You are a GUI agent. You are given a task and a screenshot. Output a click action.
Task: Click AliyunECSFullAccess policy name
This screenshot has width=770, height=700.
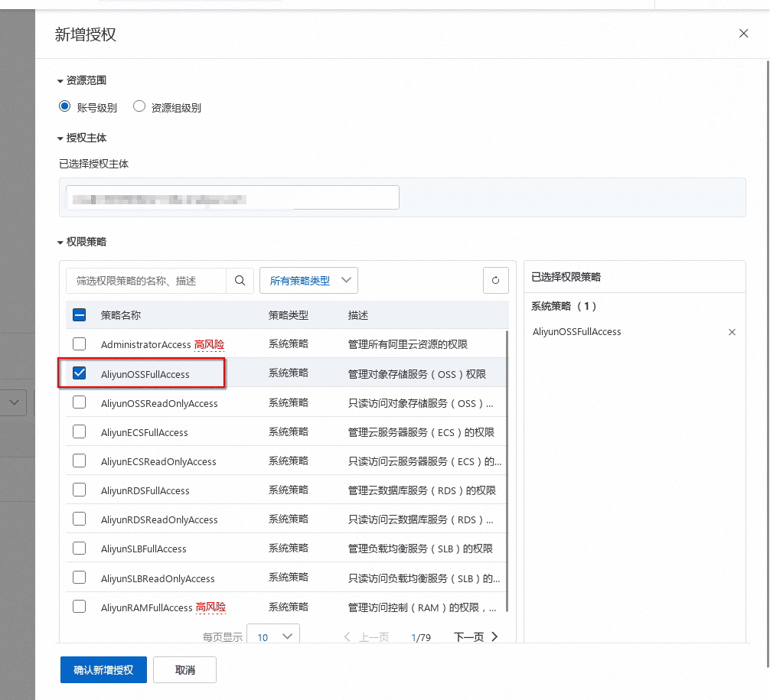pos(145,432)
